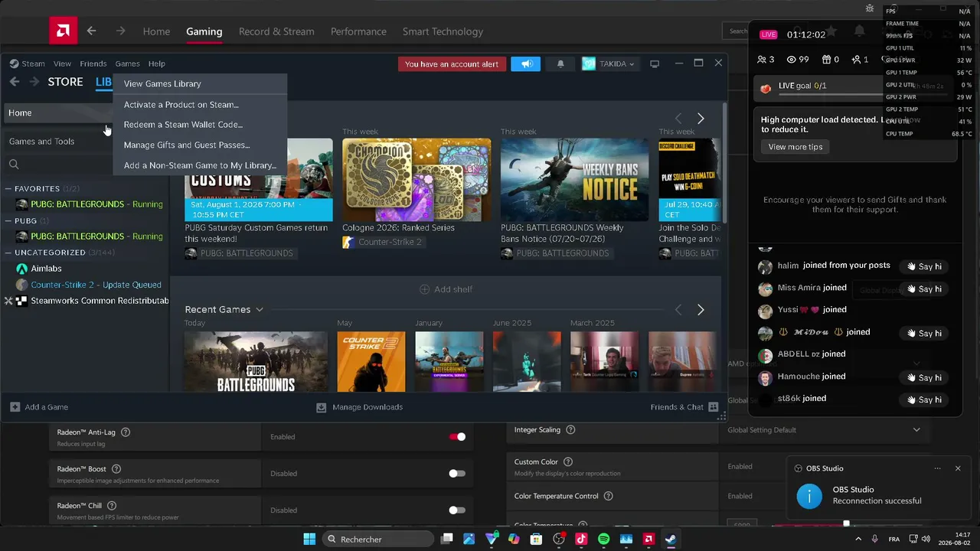Collapse the FAVORITES category
Viewport: 980px width, 551px height.
click(x=8, y=188)
